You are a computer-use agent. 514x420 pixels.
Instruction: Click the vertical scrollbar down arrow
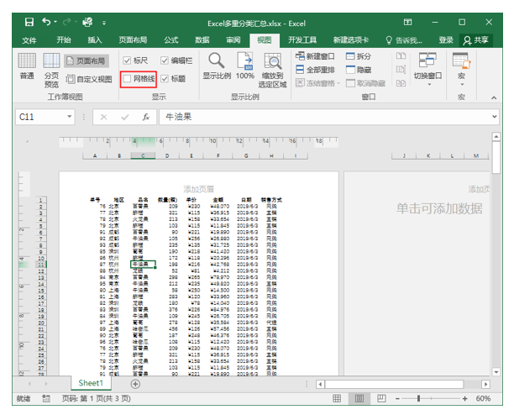(x=496, y=372)
